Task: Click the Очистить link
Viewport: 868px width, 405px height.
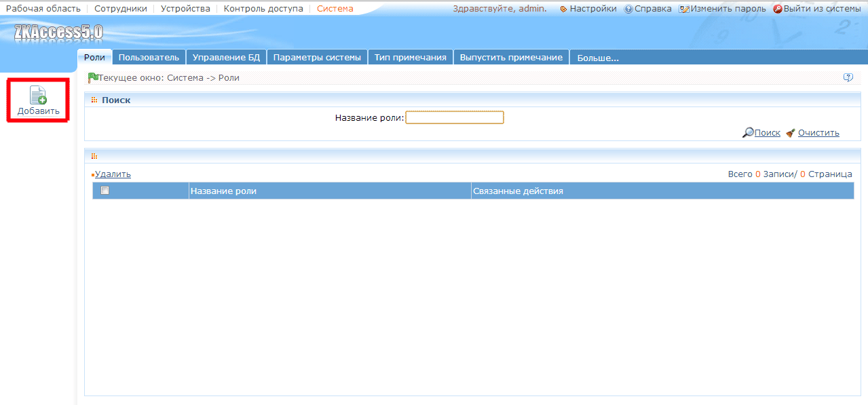Action: (818, 133)
